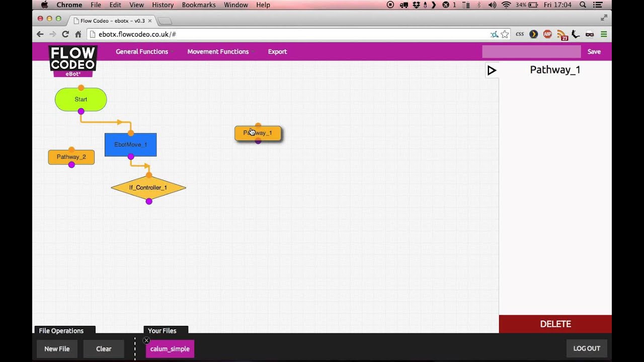Reload the Flow Codeo page
This screenshot has width=644, height=362.
65,34
